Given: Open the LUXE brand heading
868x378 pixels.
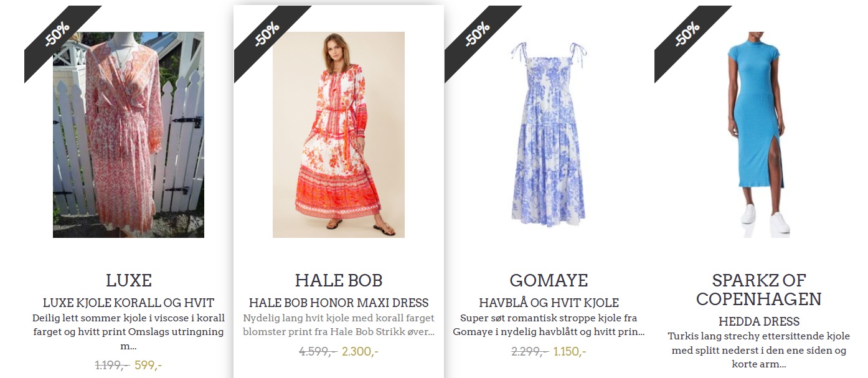Looking at the screenshot, I should pos(129,280).
